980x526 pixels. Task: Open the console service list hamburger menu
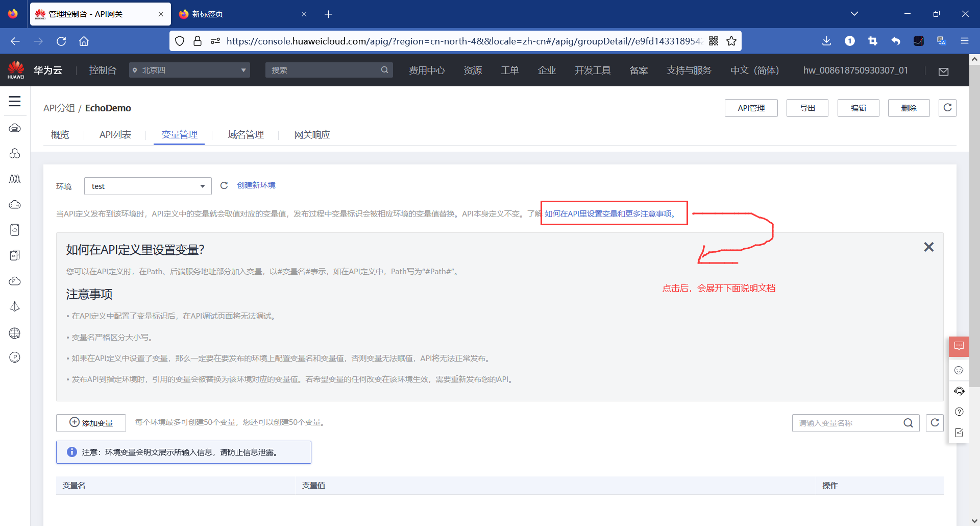14,102
